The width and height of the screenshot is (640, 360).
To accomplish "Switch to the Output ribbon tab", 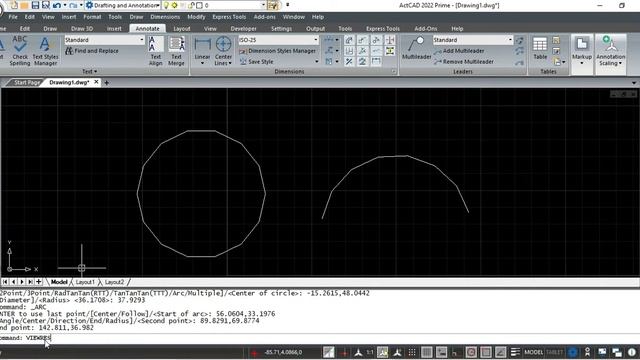I will pos(315,29).
